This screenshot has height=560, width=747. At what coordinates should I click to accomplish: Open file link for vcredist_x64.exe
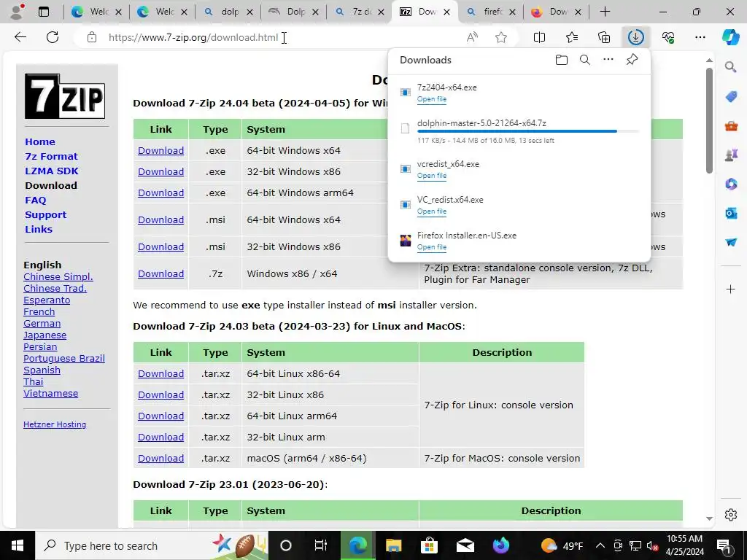click(432, 175)
